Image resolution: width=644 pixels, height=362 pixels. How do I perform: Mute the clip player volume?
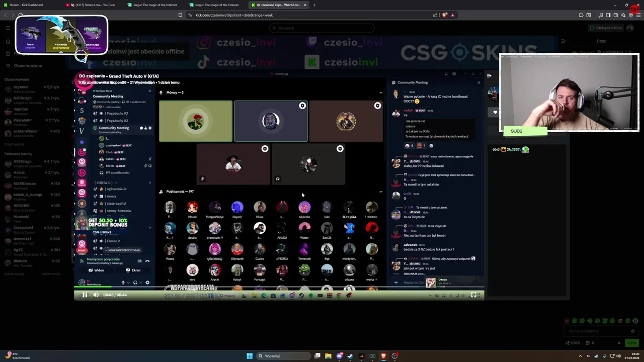tap(96, 295)
